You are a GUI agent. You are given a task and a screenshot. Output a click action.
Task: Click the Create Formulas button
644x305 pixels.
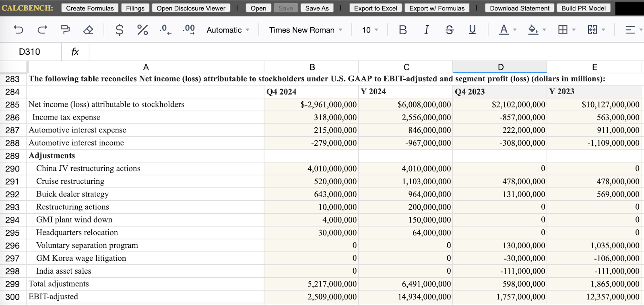pos(90,8)
